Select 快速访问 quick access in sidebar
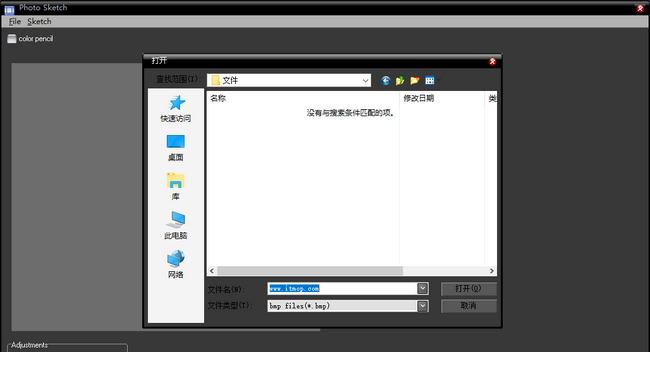650x366 pixels. 176,109
